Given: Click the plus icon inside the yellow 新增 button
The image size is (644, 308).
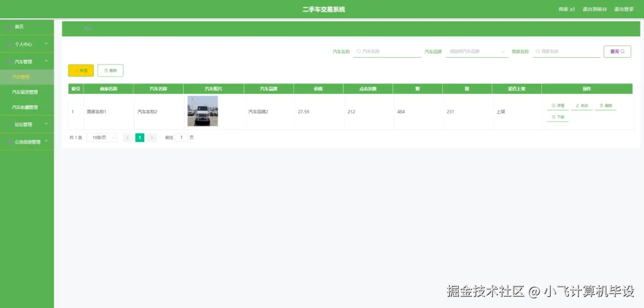Looking at the screenshot, I should [x=77, y=70].
